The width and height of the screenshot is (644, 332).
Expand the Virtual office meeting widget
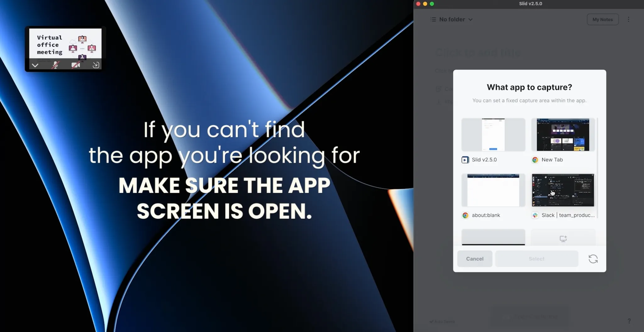(x=96, y=65)
